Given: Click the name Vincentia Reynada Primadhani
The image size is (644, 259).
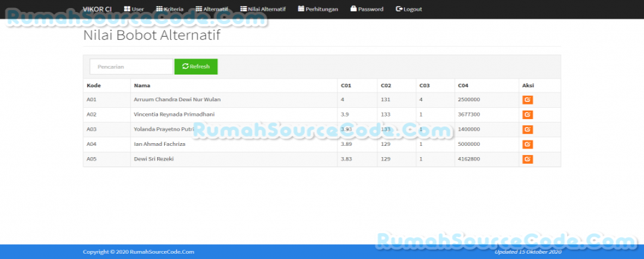Looking at the screenshot, I should tap(174, 115).
